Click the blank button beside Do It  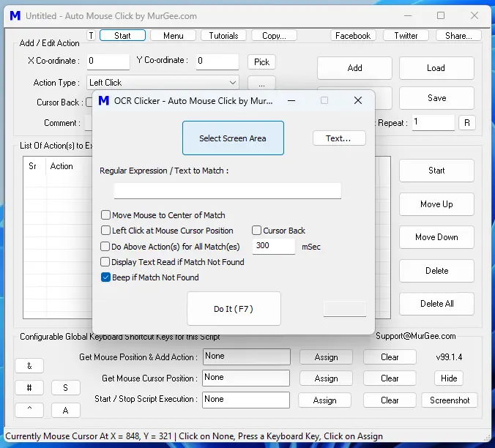click(x=345, y=309)
